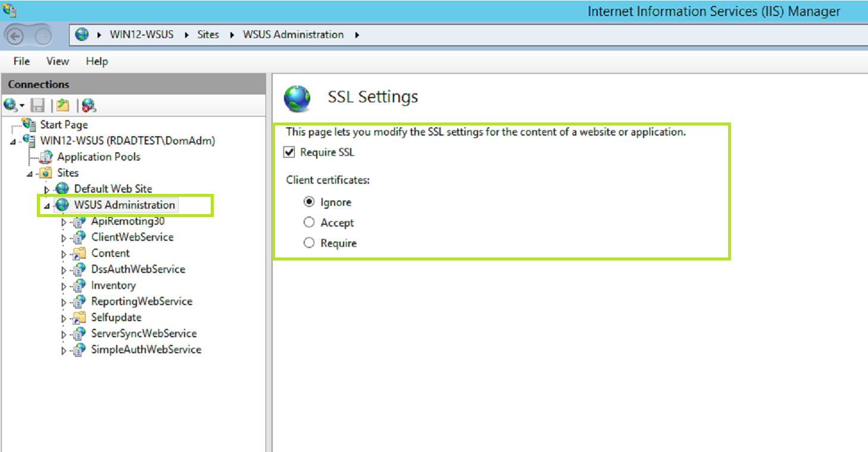
Task: Expand the Content node
Action: 64,253
